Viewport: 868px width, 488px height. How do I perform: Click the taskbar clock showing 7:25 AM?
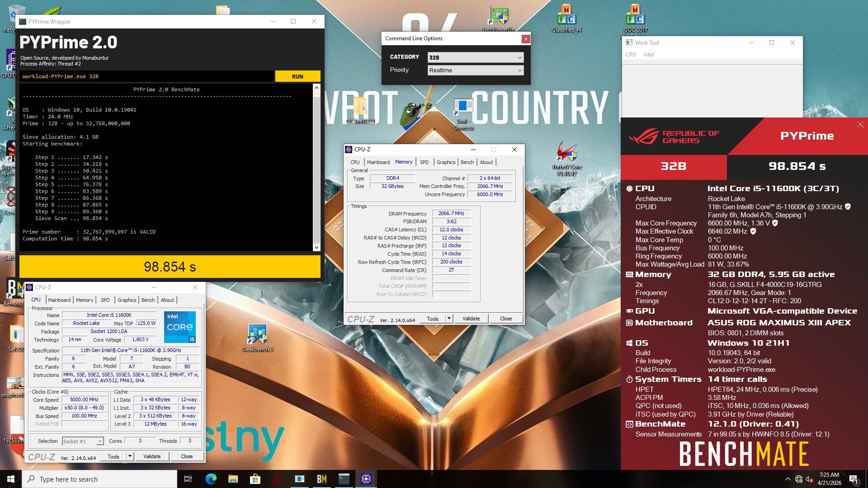(x=829, y=479)
